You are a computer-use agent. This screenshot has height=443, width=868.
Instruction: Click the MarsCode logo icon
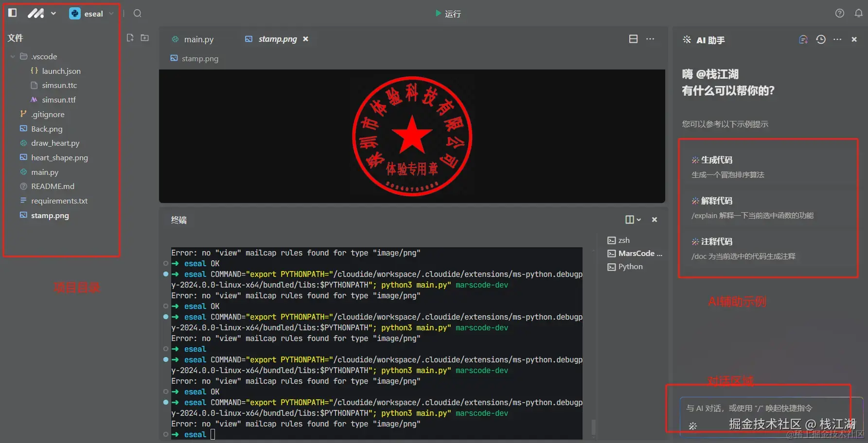[35, 14]
